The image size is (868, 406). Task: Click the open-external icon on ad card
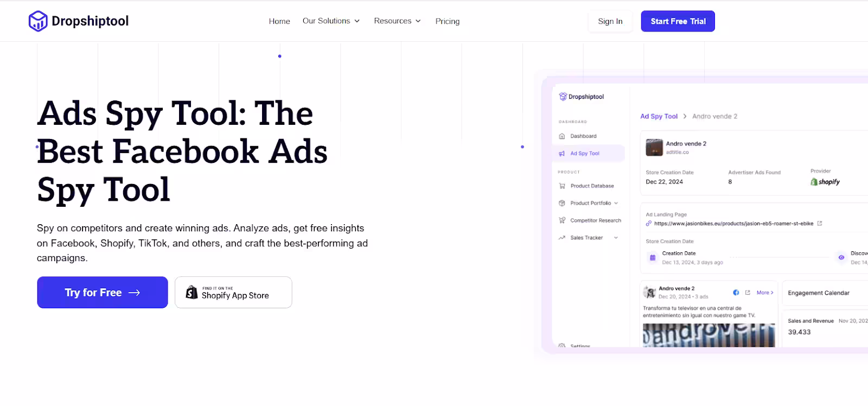click(748, 293)
